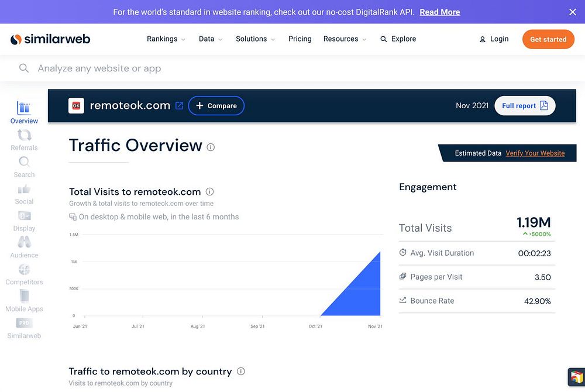The image size is (585, 392).
Task: Open the Display sidebar section
Action: pos(24,221)
